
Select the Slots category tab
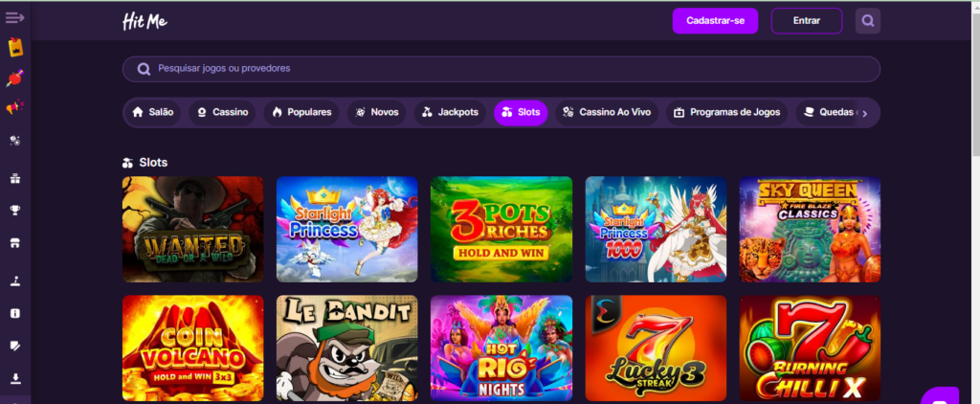point(521,113)
